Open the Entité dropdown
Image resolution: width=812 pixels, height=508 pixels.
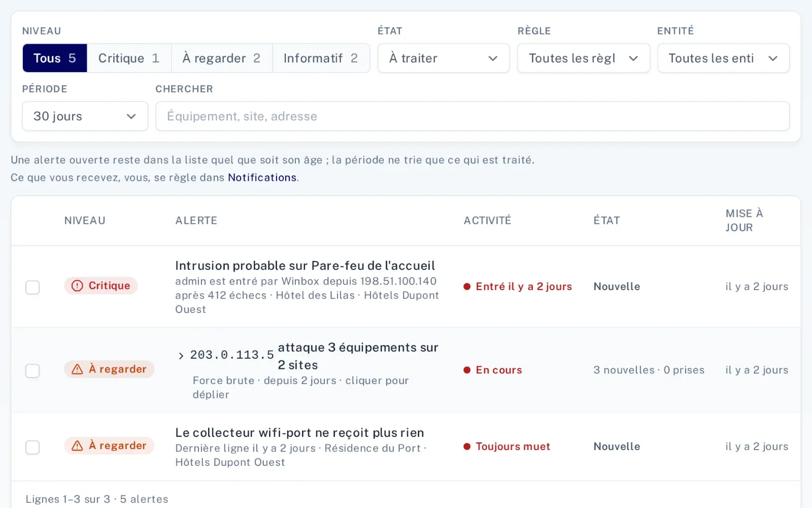[x=724, y=58]
